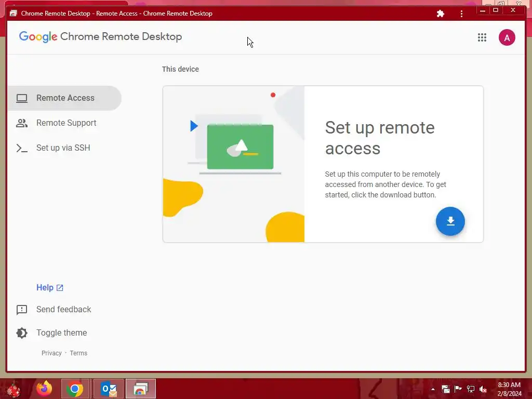Open the three-dot app menu
This screenshot has height=399, width=532.
[461, 14]
